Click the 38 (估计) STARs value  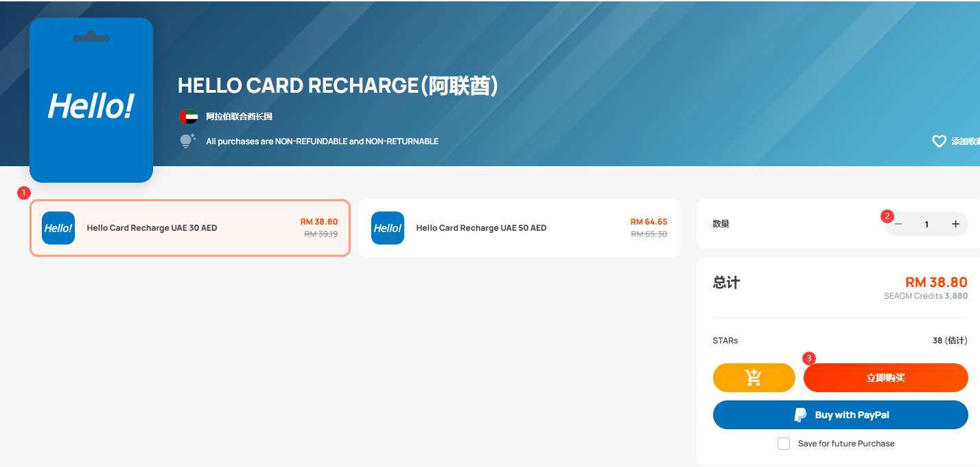coord(950,341)
